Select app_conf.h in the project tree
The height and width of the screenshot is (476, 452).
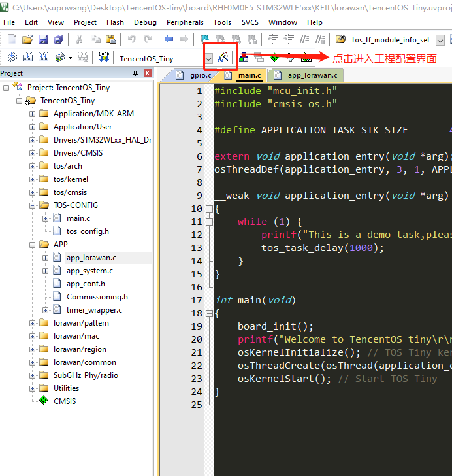click(86, 284)
